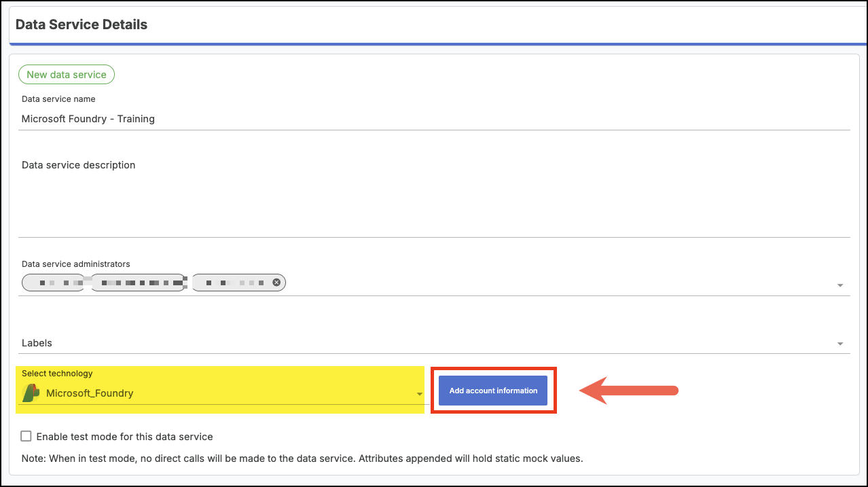Viewport: 868px width, 487px height.
Task: Click the test mode note text
Action: point(302,458)
